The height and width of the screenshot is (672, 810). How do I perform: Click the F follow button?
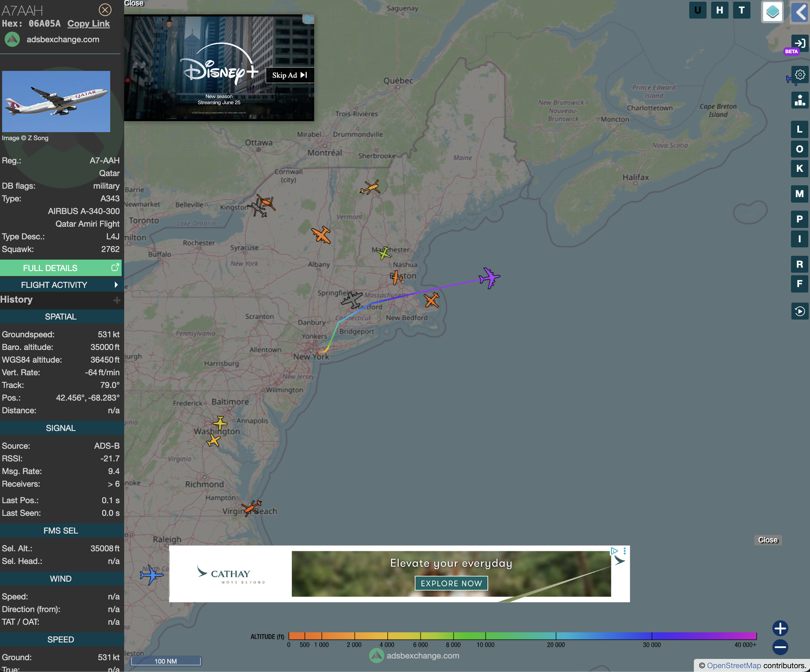tap(800, 284)
